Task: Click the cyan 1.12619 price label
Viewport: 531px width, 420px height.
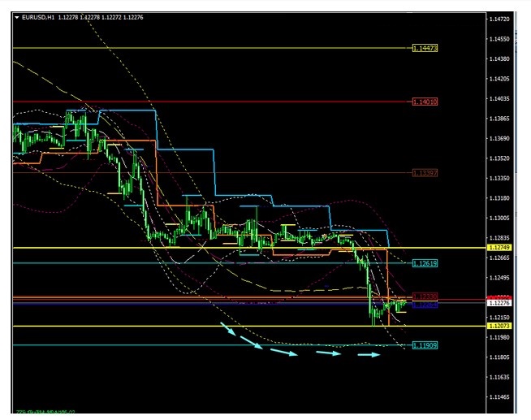Action: 425,263
